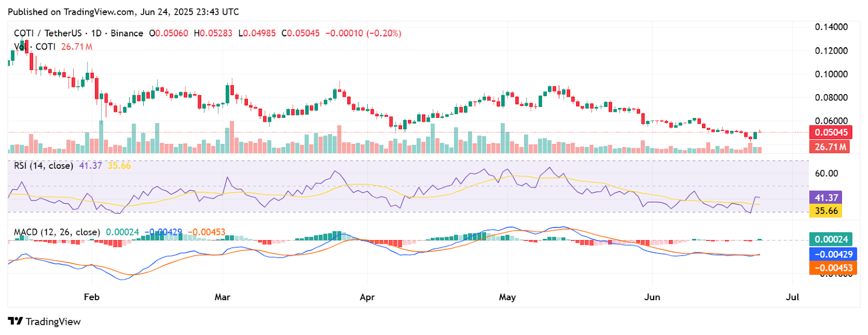
Task: Click the close value C0.05045
Action: [x=301, y=33]
